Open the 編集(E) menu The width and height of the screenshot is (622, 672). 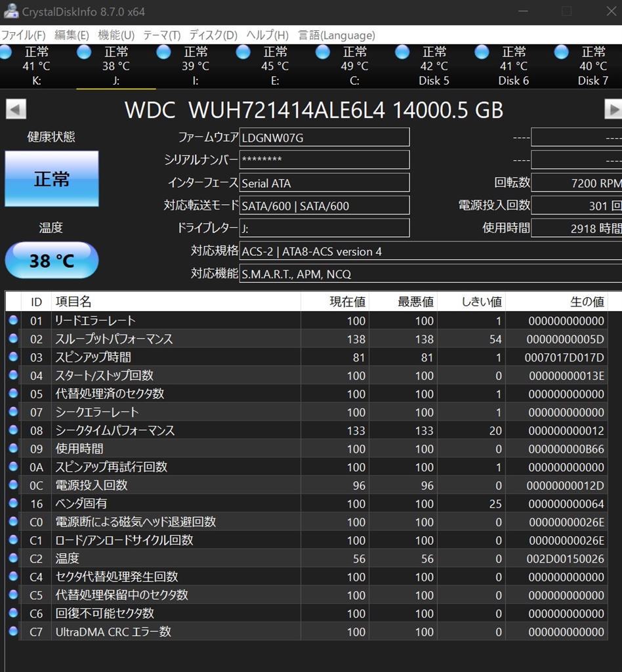click(72, 35)
